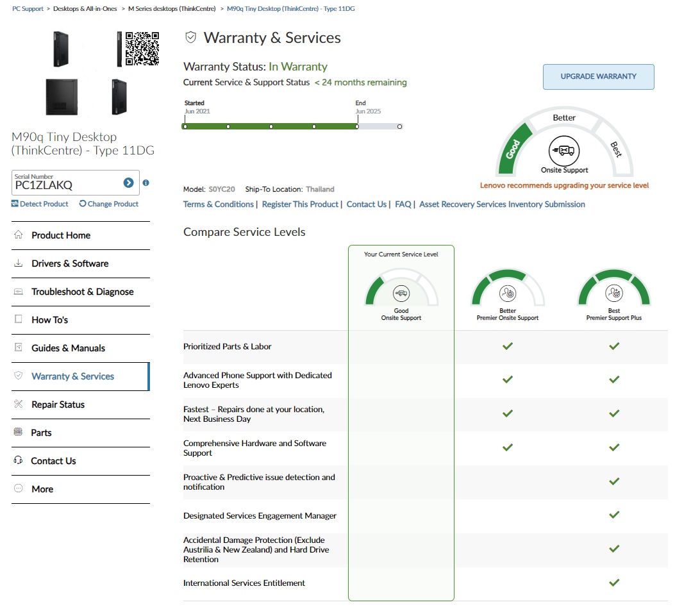Click the Premier Onsite Support gauge icon
Viewport: 700px width, 616px height.
(x=507, y=294)
